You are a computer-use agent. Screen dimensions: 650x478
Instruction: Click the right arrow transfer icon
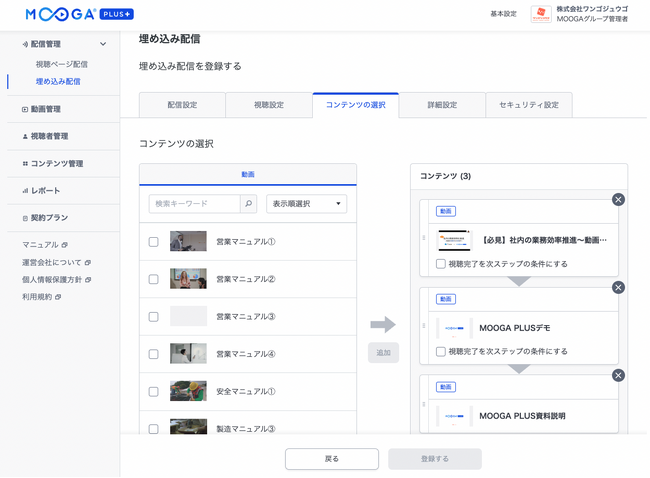tap(383, 325)
